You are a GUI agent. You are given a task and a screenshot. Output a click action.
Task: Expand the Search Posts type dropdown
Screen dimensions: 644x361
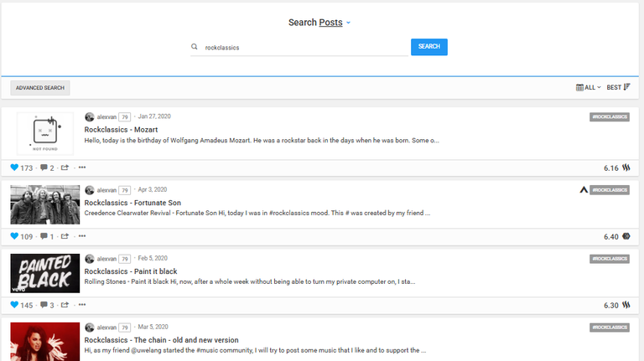point(348,23)
